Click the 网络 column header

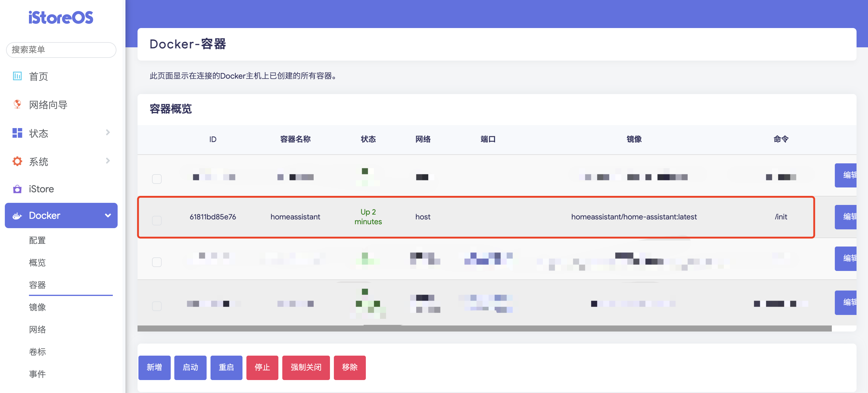point(423,140)
